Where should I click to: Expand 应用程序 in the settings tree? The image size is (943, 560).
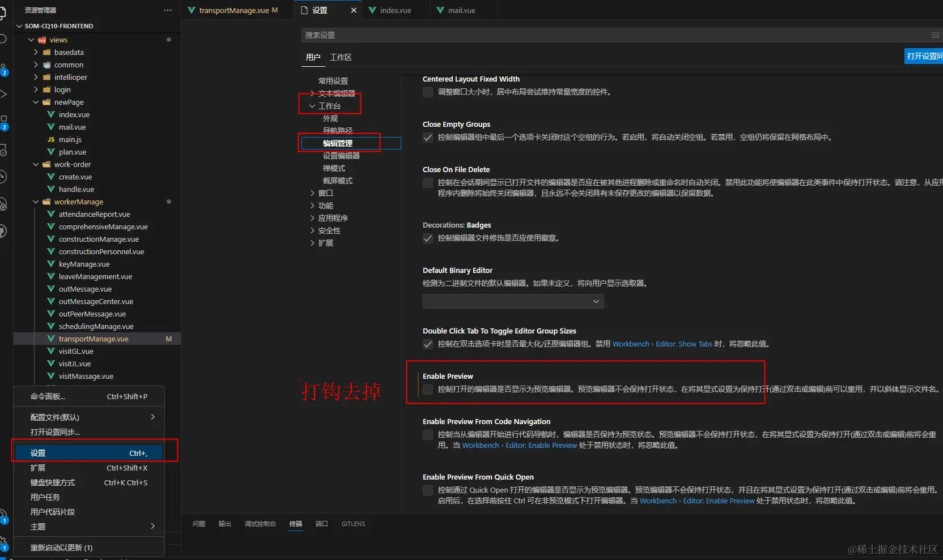[x=312, y=218]
